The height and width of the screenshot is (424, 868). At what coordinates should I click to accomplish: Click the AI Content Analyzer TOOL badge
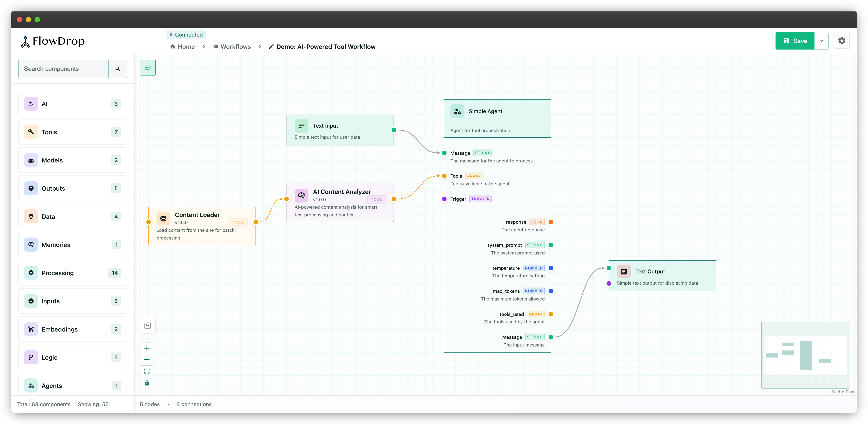coord(376,199)
